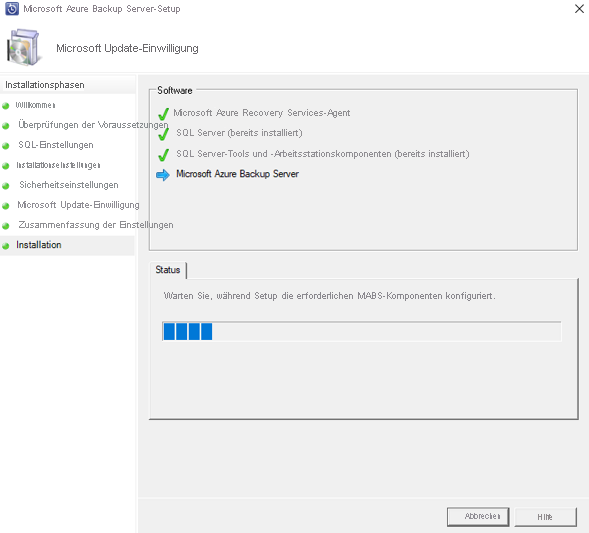Click green dot beside Willkommen phase
Viewport: 589px width, 533px height.
(6, 106)
